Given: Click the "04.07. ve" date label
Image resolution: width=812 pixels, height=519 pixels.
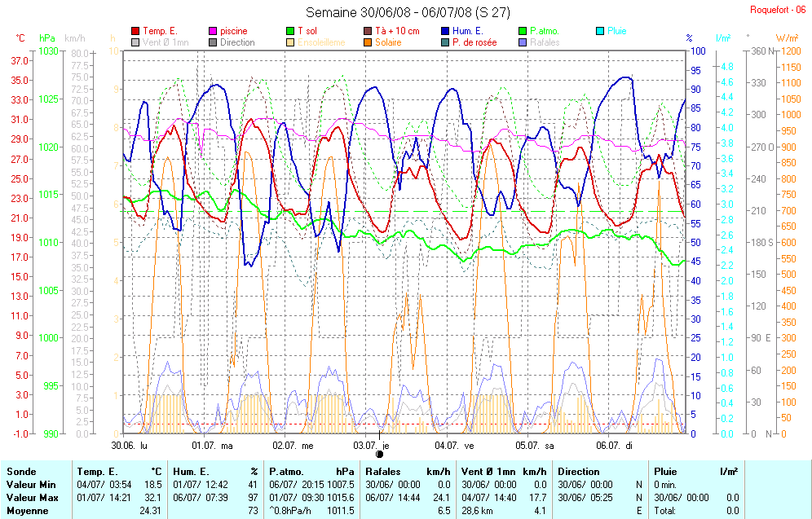Looking at the screenshot, I should (454, 446).
